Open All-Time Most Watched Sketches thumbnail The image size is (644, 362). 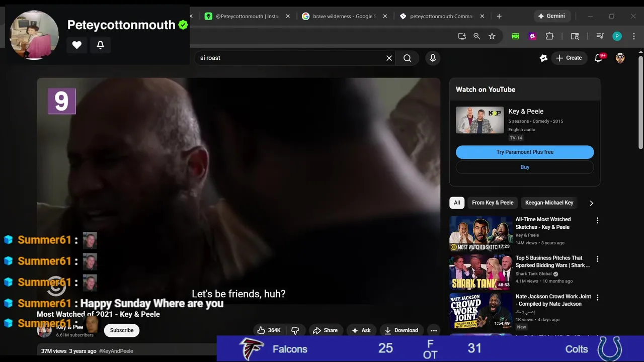pos(480,233)
